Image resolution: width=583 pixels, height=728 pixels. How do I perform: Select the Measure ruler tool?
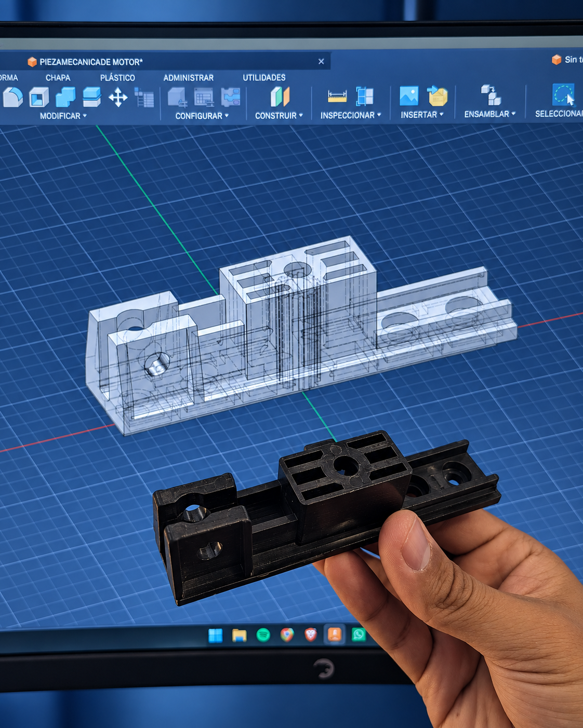coord(337,97)
